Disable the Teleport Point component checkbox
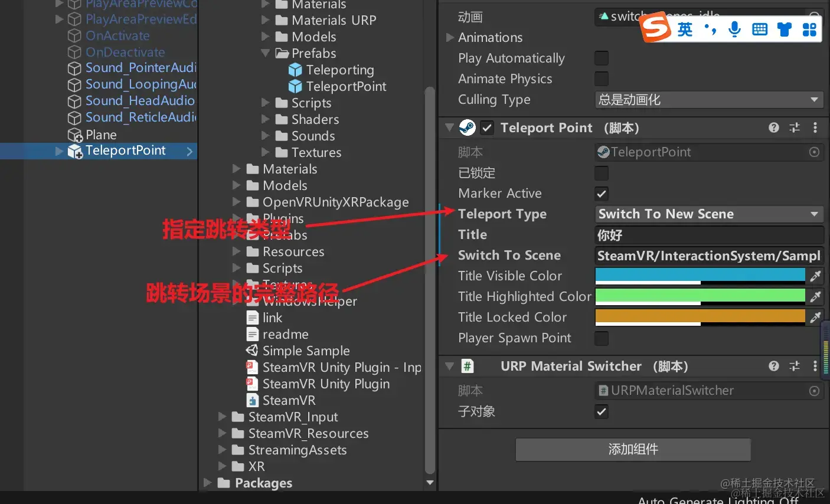 pos(487,127)
